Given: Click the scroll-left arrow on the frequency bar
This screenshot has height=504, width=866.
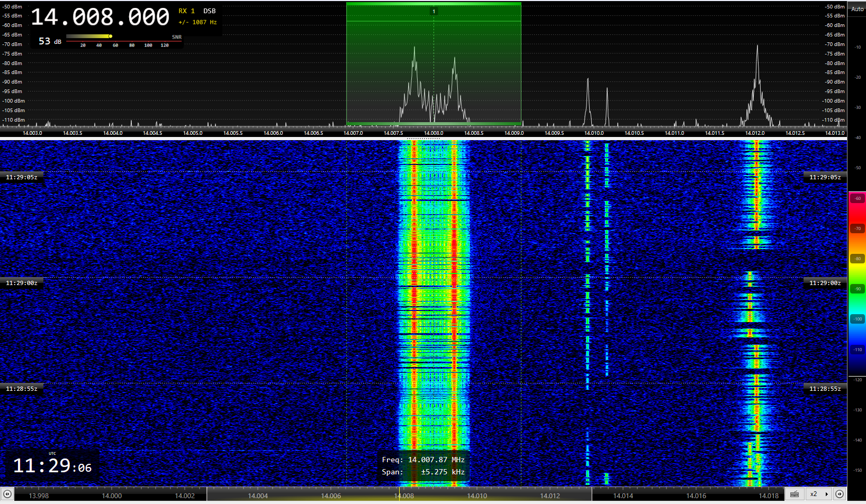Looking at the screenshot, I should (7, 494).
